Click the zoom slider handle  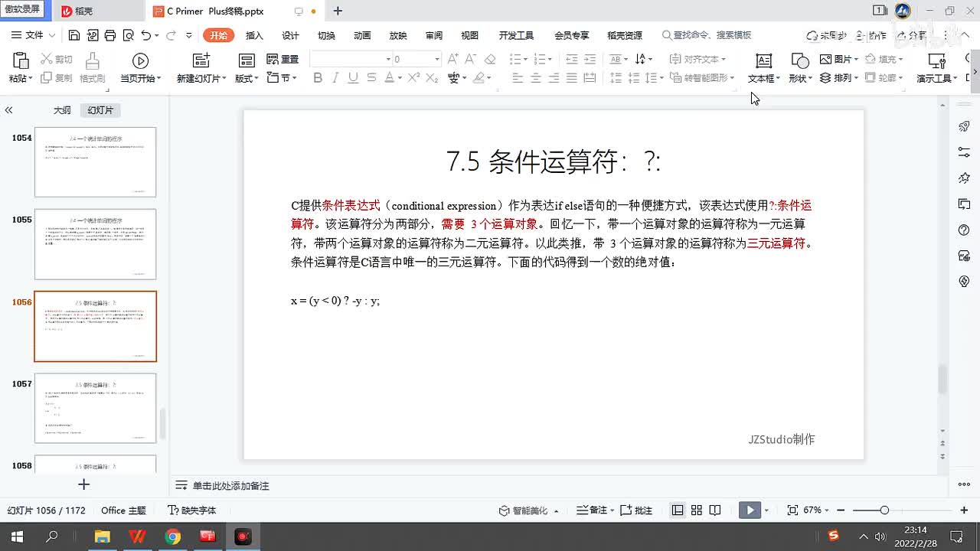[884, 510]
